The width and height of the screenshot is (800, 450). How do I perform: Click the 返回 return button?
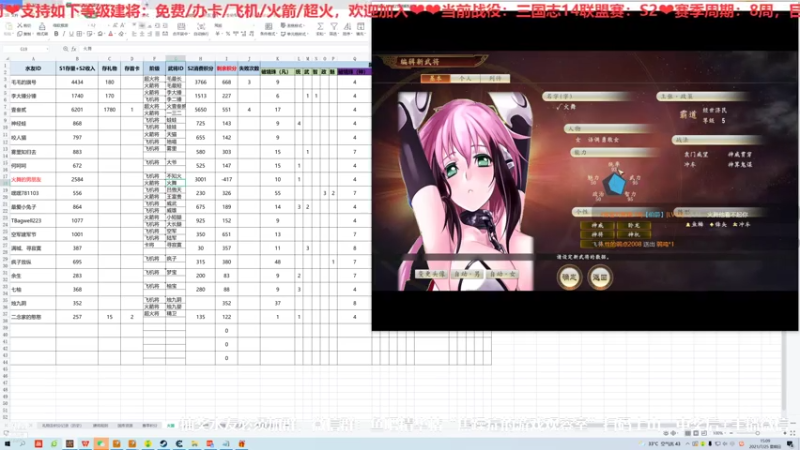click(600, 278)
